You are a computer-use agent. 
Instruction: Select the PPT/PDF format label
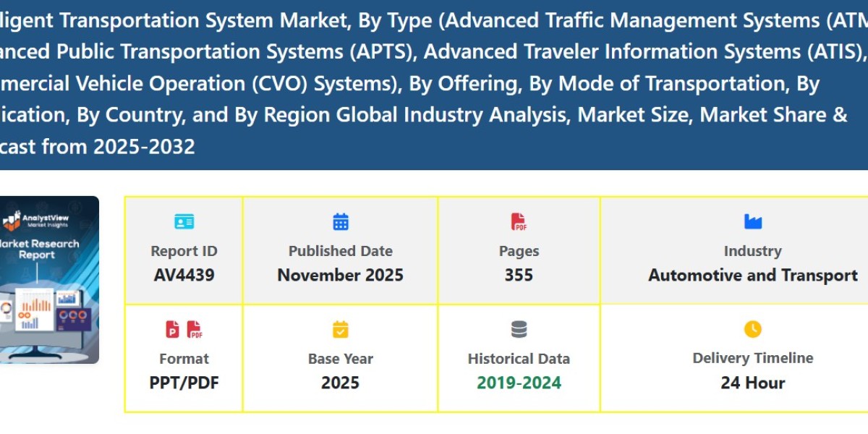(184, 383)
